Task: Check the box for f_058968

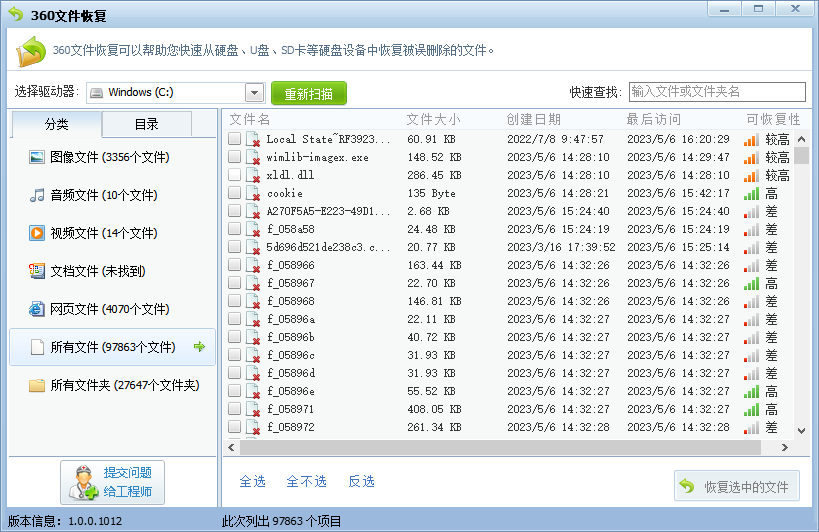Action: tap(234, 301)
